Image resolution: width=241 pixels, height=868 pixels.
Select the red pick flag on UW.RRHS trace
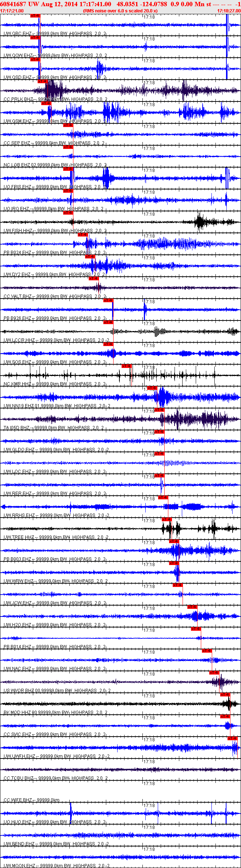pos(163,498)
